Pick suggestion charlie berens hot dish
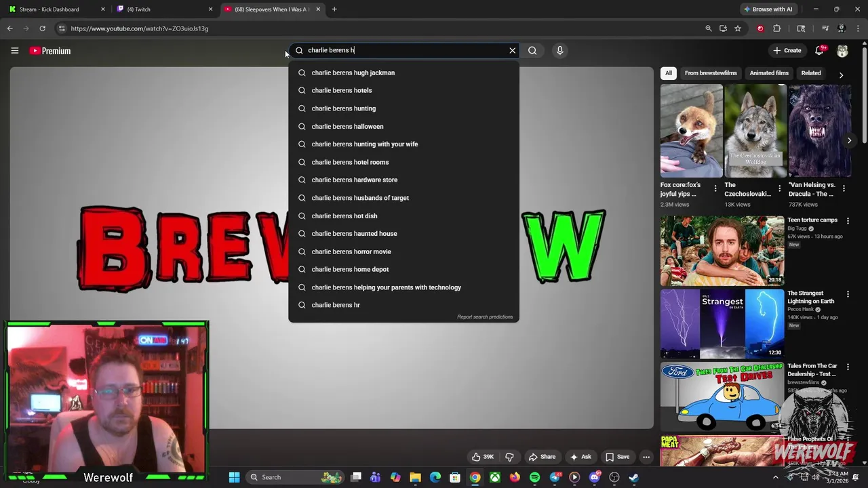Screen dimensions: 868x488 (403, 216)
